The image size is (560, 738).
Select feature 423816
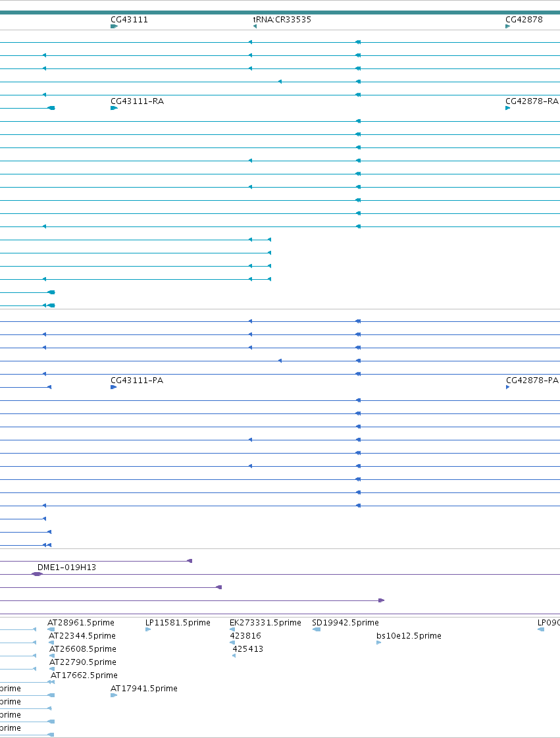tap(245, 636)
